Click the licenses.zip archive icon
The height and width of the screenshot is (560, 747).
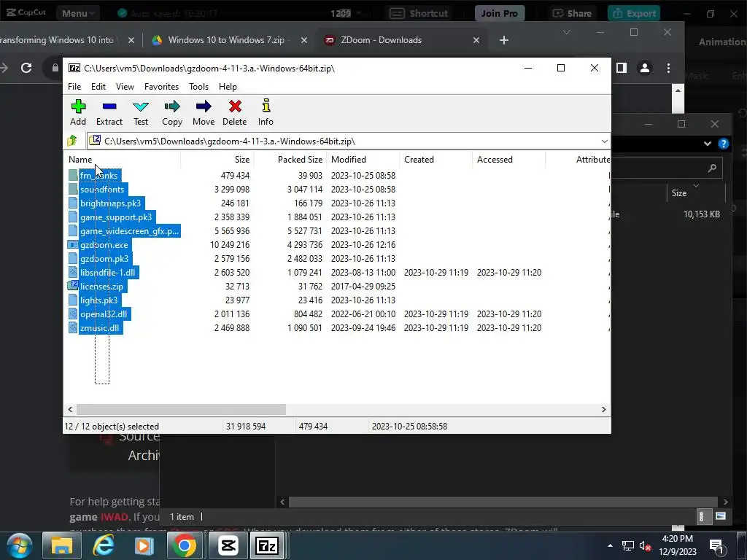pyautogui.click(x=72, y=286)
